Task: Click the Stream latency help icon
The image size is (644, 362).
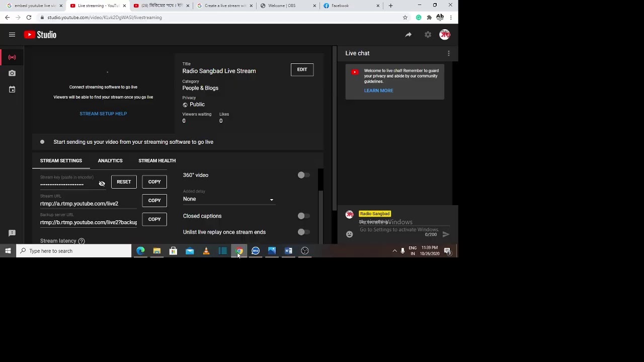Action: (82, 241)
